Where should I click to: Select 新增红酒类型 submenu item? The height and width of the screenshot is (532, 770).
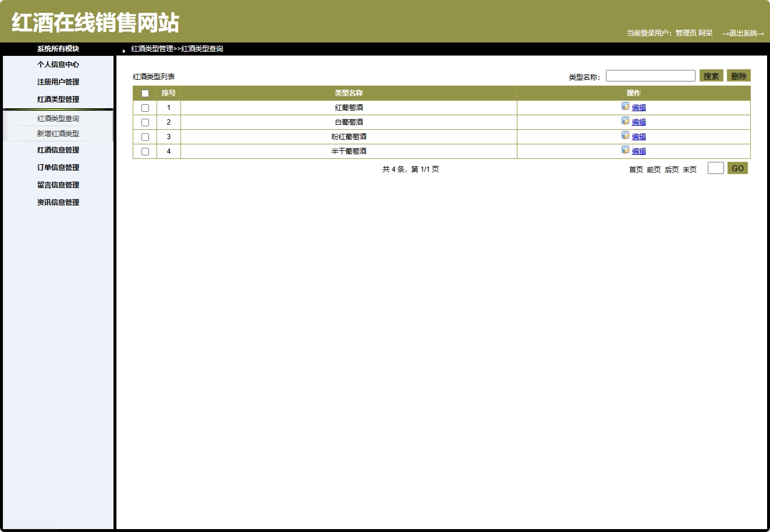58,133
